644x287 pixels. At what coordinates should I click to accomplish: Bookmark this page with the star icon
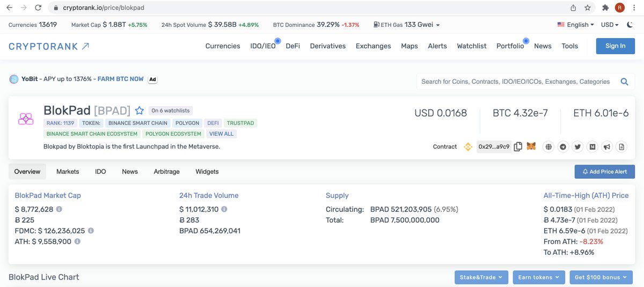click(x=588, y=8)
